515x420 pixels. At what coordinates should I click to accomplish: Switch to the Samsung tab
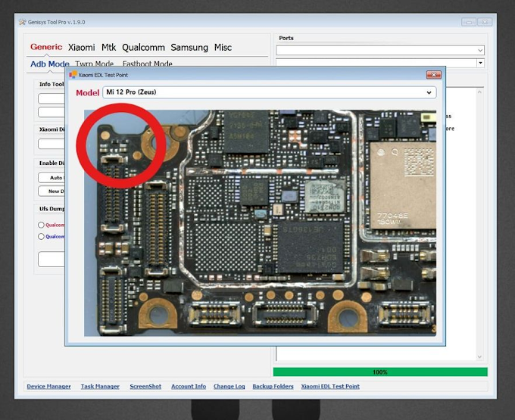pos(189,48)
